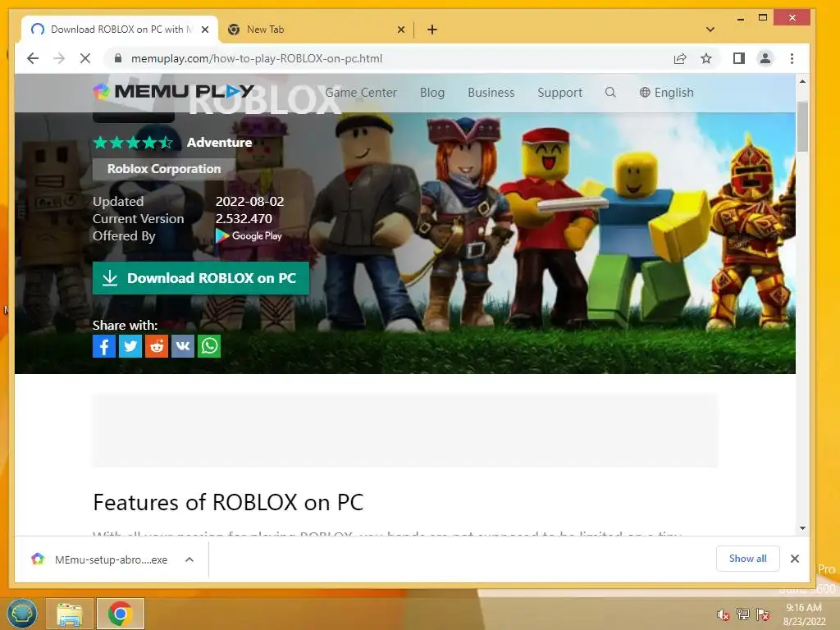Screen dimensions: 840x630
Task: Open the Chrome three-dot menu
Action: [x=792, y=58]
